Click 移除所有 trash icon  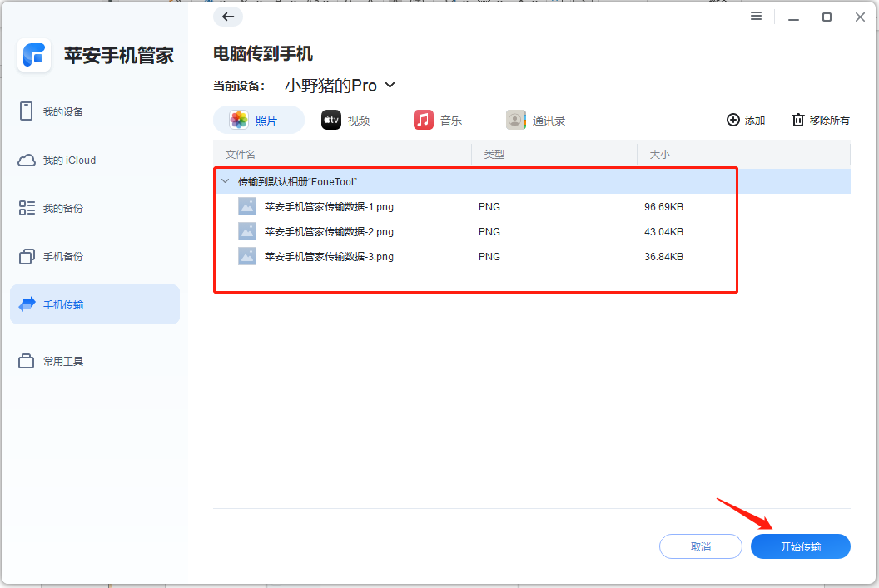pos(797,120)
